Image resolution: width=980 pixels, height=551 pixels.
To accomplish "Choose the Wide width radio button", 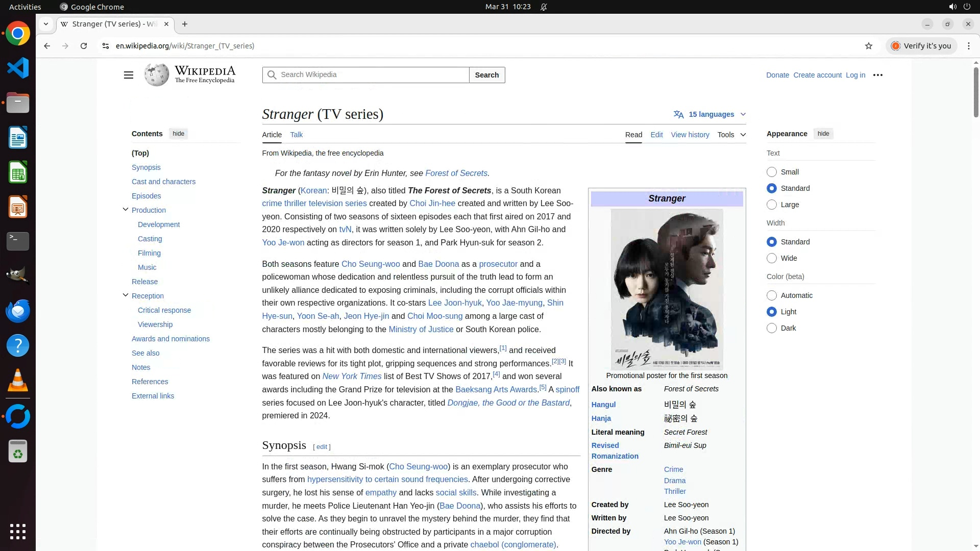I will coord(771,258).
